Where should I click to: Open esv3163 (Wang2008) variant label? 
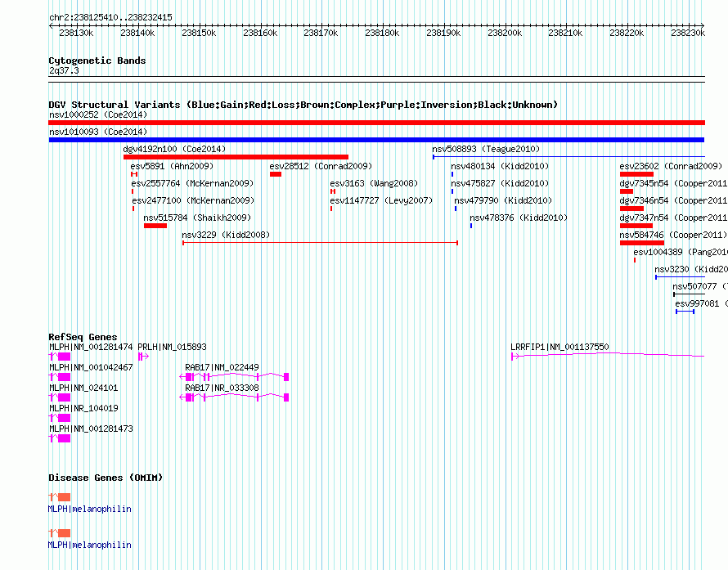pos(374,183)
